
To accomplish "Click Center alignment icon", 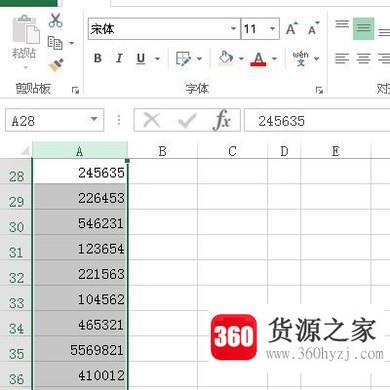I will pyautogui.click(x=363, y=59).
